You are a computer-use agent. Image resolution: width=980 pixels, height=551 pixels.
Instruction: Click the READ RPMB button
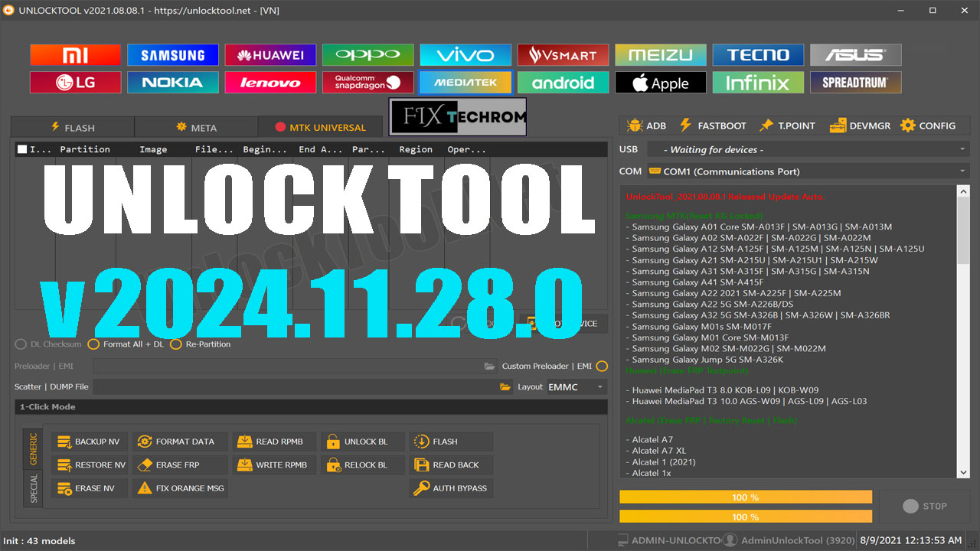(274, 442)
